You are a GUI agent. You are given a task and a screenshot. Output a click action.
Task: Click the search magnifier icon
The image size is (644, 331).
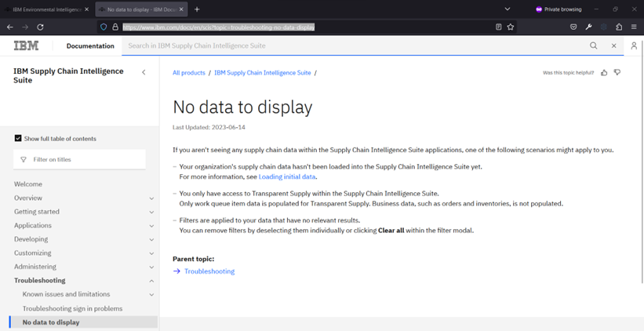594,46
